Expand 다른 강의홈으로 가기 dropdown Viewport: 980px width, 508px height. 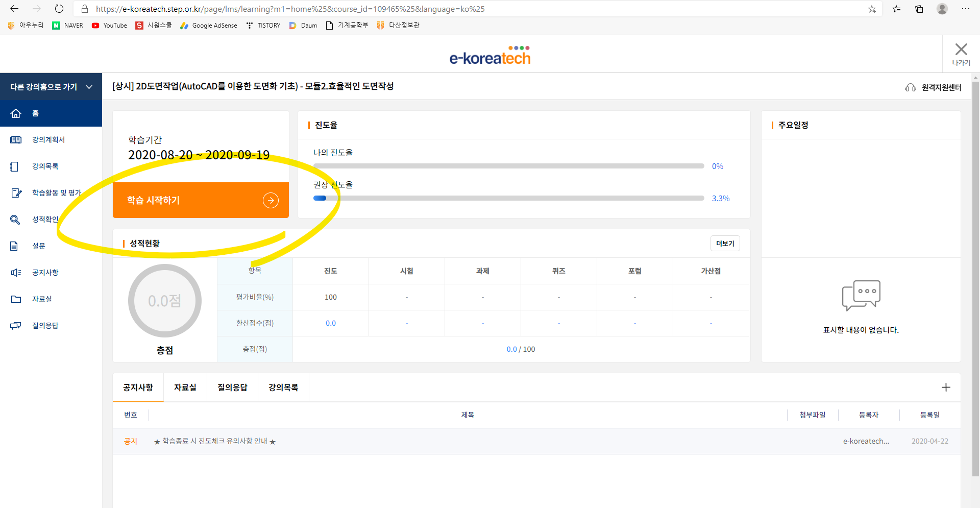[x=51, y=87]
